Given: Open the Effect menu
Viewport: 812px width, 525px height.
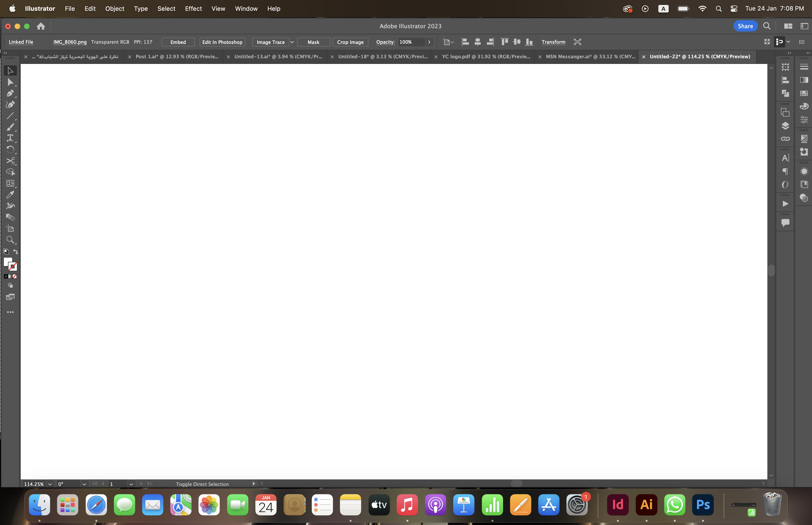Looking at the screenshot, I should tap(193, 8).
